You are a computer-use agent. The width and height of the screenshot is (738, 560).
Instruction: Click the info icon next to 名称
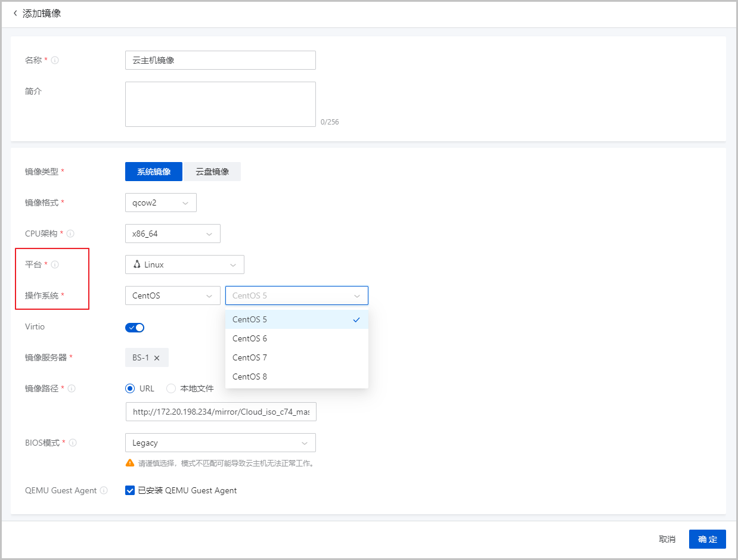click(55, 60)
